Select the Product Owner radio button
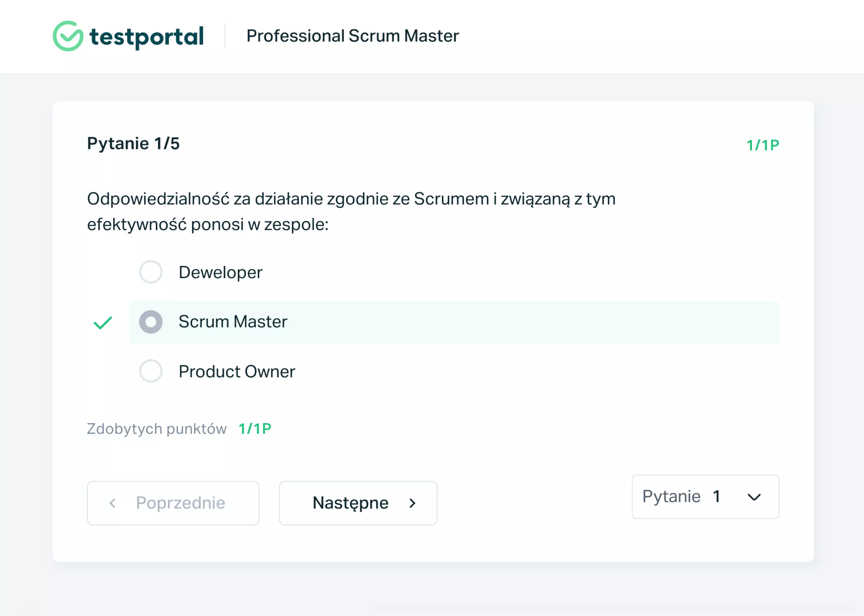This screenshot has width=864, height=616. 151,371
